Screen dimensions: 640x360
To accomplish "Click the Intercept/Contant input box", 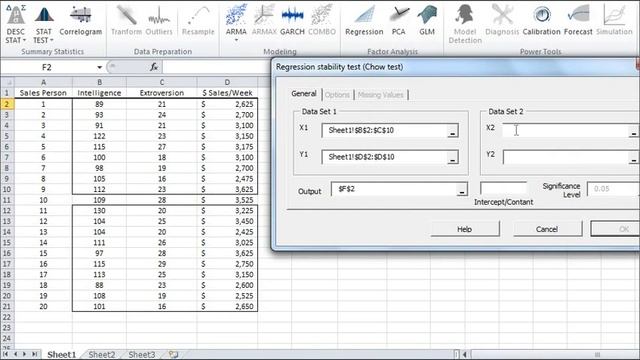I will (x=503, y=188).
